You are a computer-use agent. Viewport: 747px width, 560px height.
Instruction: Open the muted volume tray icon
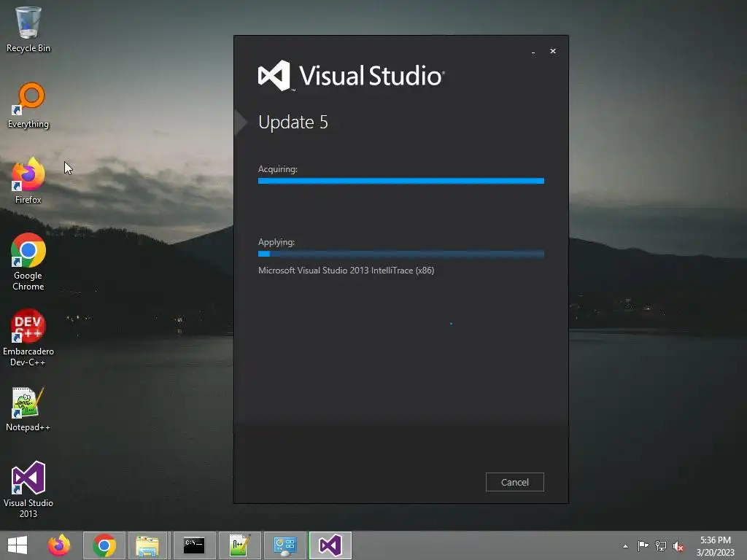678,545
